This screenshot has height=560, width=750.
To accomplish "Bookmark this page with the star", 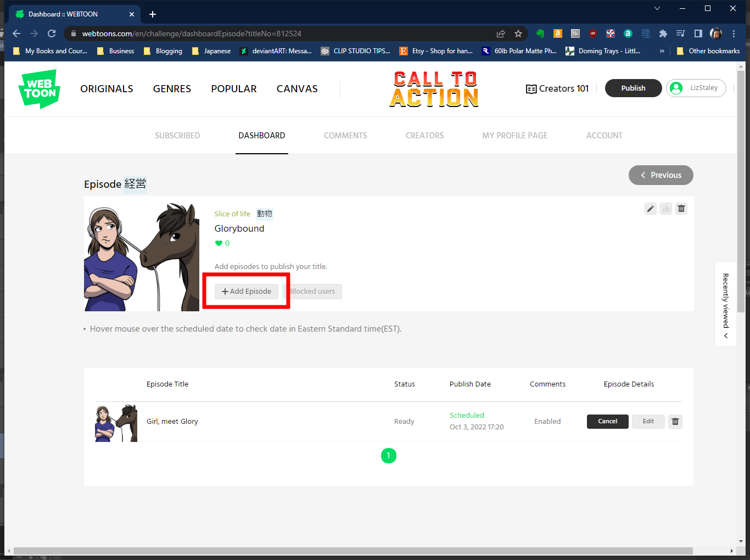I will point(518,33).
